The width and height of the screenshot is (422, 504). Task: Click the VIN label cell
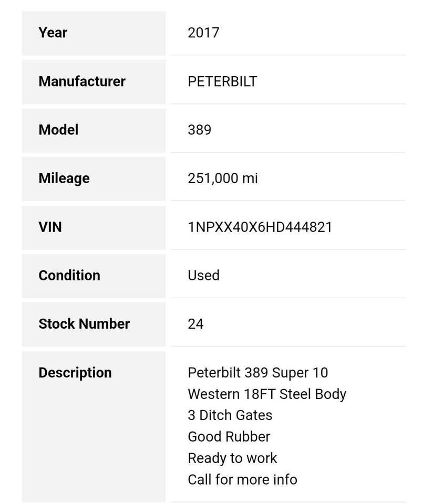click(94, 227)
